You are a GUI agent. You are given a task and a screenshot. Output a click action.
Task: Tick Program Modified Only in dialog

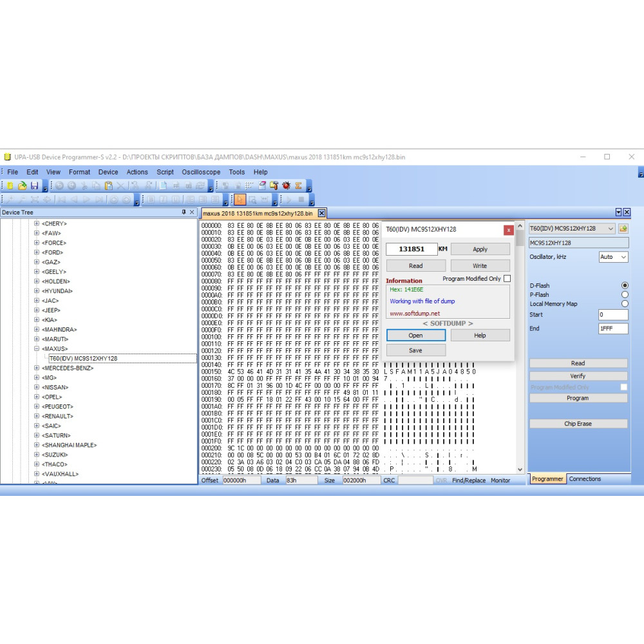(x=507, y=278)
